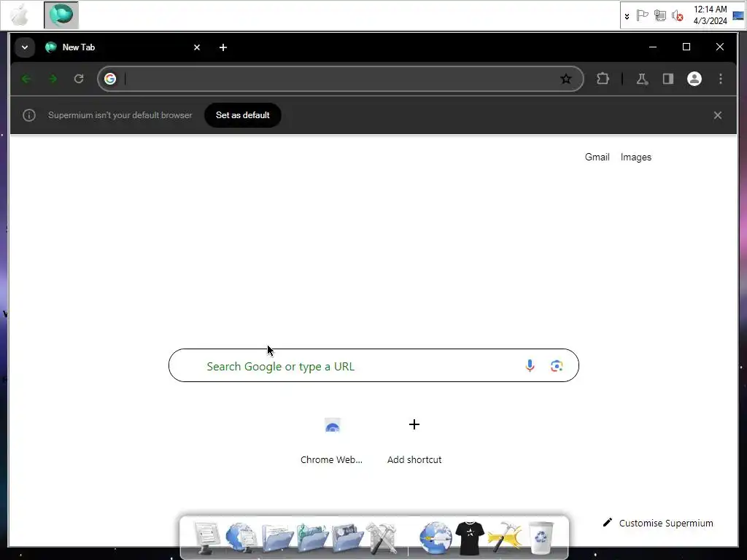
Task: Click the Supermium taskbar button
Action: (61, 15)
